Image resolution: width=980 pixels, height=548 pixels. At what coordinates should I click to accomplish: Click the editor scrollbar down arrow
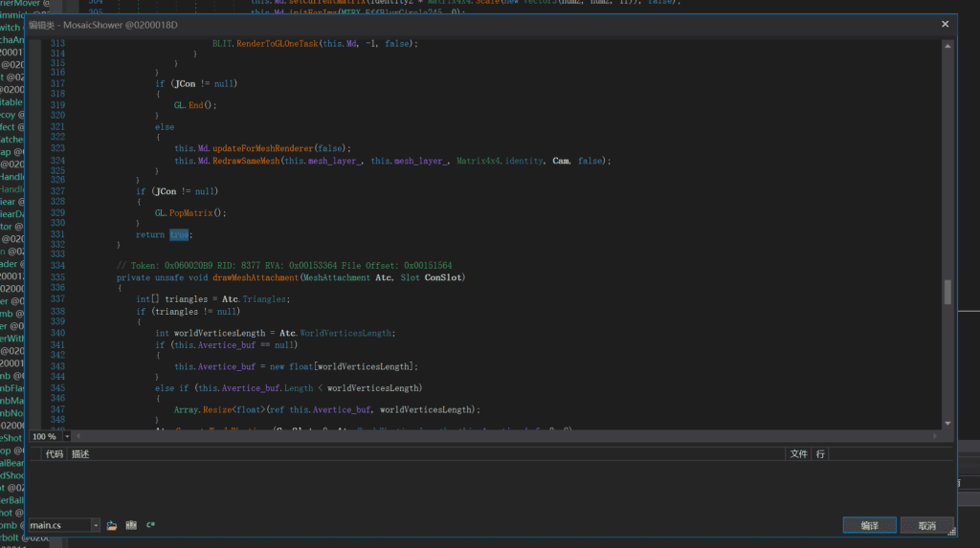click(x=948, y=424)
